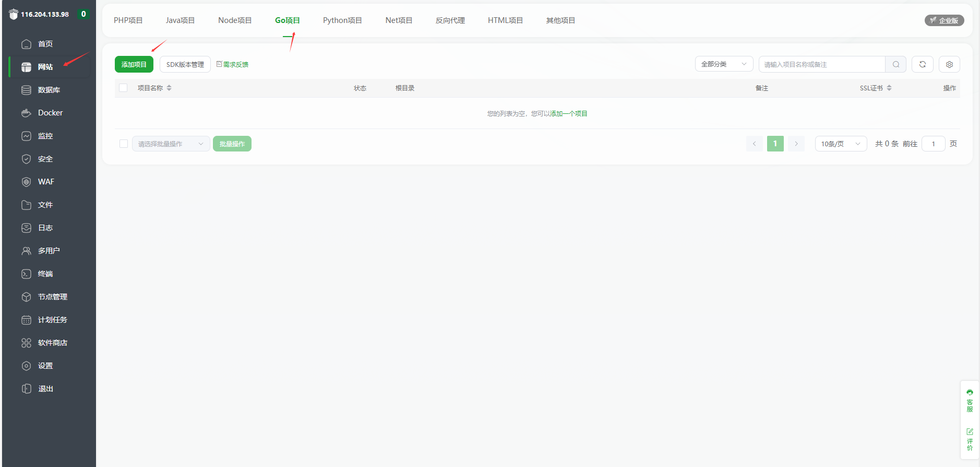Open the WAF firewall icon

26,182
